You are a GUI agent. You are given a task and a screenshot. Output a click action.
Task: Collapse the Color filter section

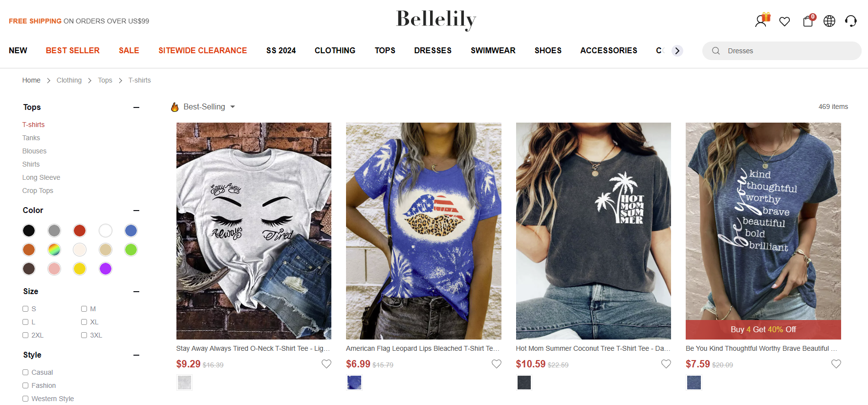[136, 211]
